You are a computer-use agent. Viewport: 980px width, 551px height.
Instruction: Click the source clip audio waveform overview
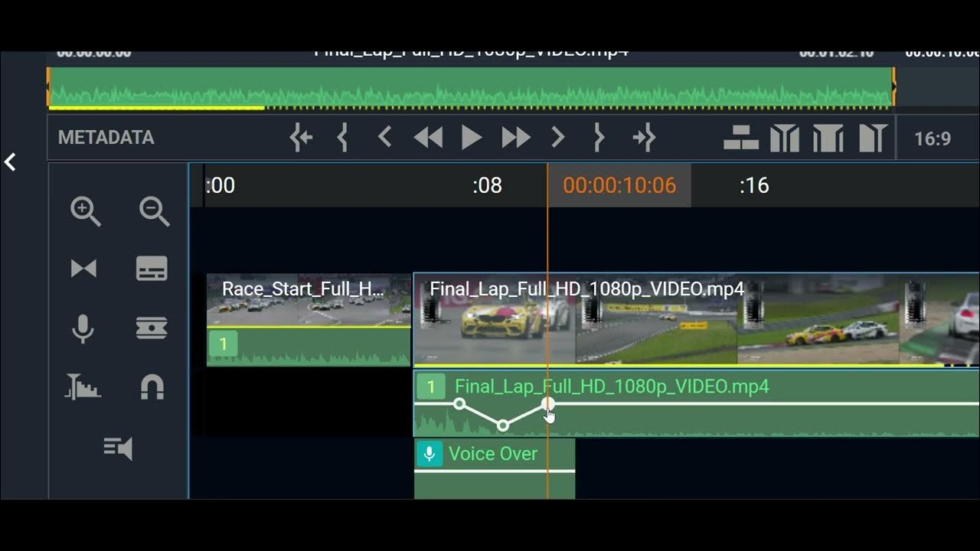tap(471, 86)
